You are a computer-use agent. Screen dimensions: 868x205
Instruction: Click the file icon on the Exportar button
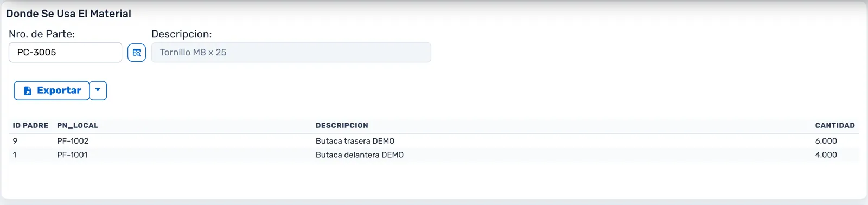click(x=28, y=91)
